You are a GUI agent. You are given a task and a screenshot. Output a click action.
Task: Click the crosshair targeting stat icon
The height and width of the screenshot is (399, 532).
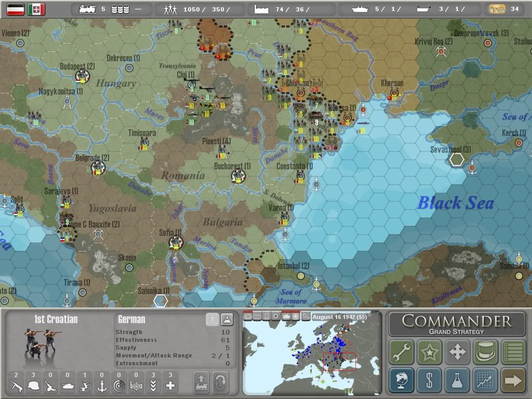(136, 386)
